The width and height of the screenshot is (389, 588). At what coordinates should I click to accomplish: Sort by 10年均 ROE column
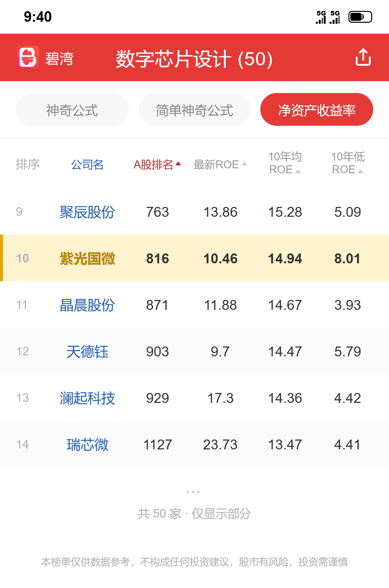point(285,163)
